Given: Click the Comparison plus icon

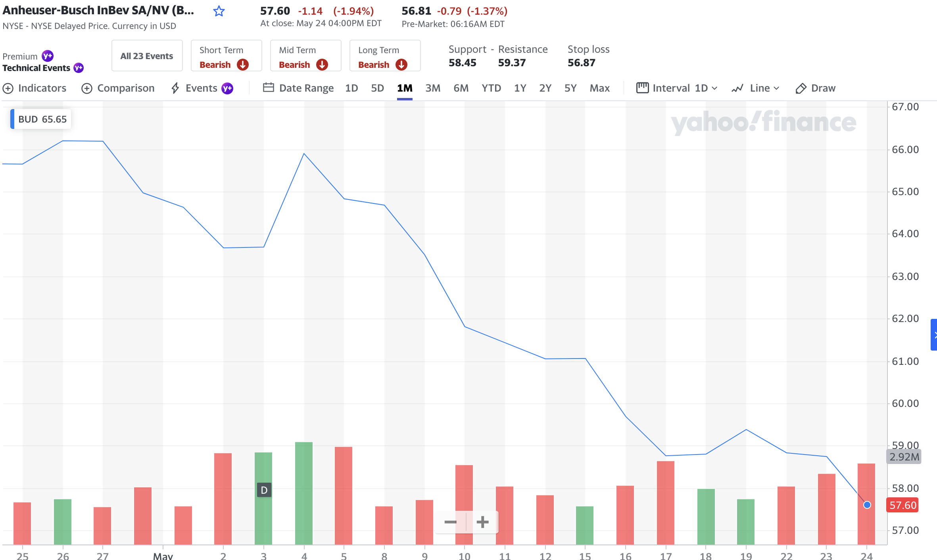Looking at the screenshot, I should (x=87, y=88).
